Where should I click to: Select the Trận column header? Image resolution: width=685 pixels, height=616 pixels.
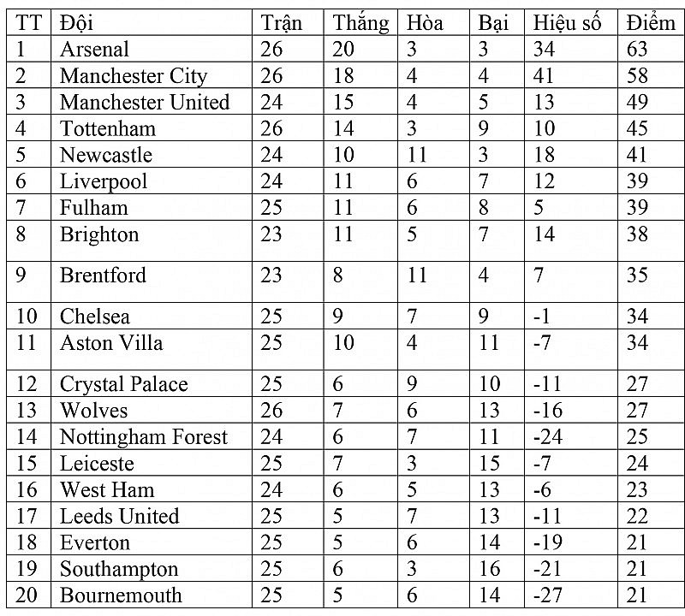(x=282, y=23)
